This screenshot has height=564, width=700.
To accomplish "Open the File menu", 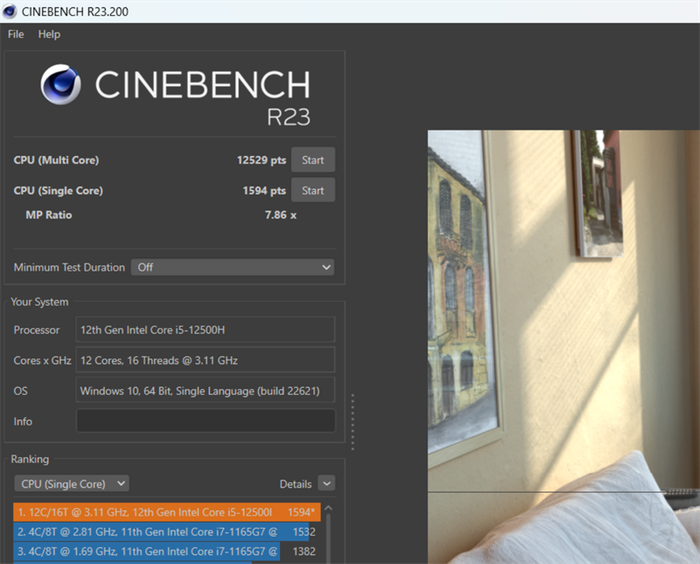I will pyautogui.click(x=16, y=34).
